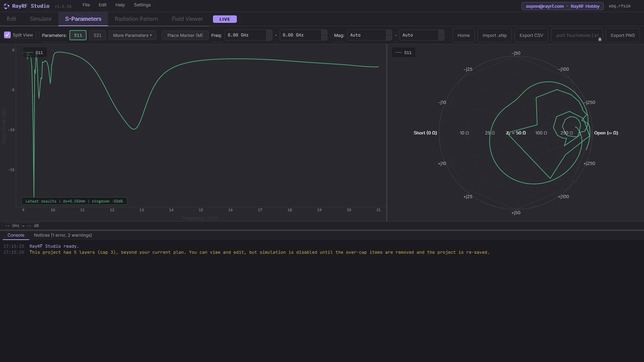Click the Home view button
644x362 pixels.
464,35
